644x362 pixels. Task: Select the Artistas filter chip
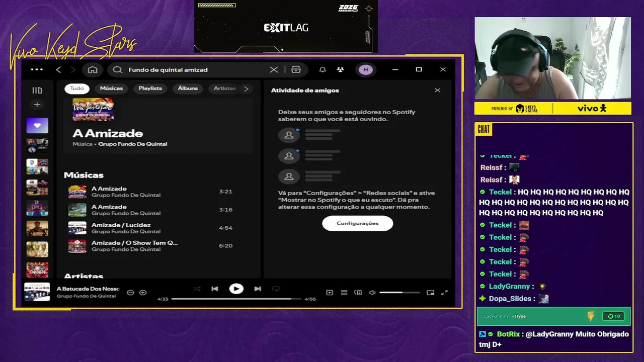pos(224,88)
